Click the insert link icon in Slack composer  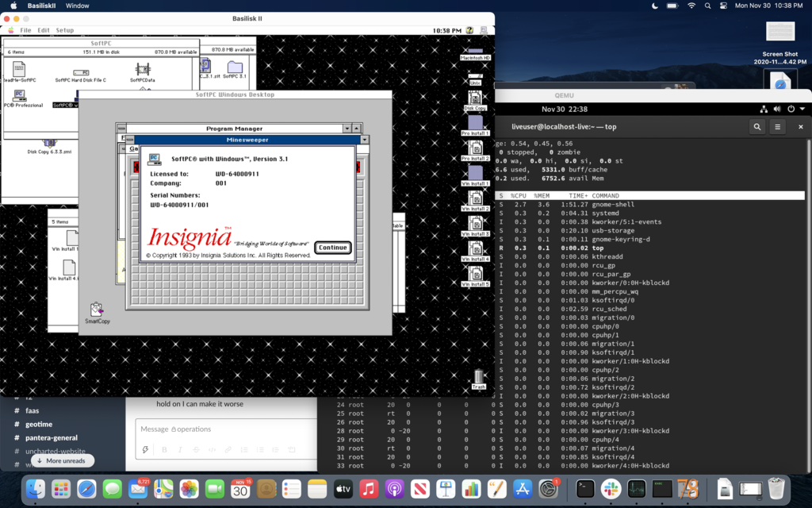228,449
